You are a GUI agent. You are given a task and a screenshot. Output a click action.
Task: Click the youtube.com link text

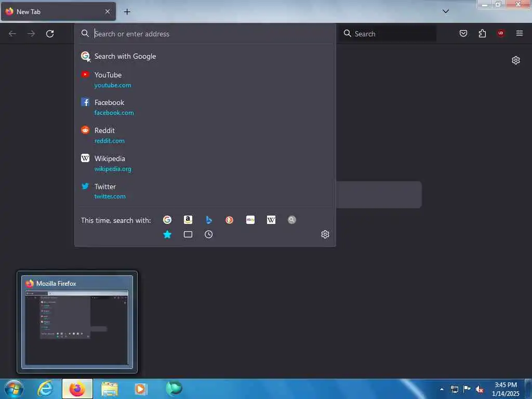click(113, 85)
